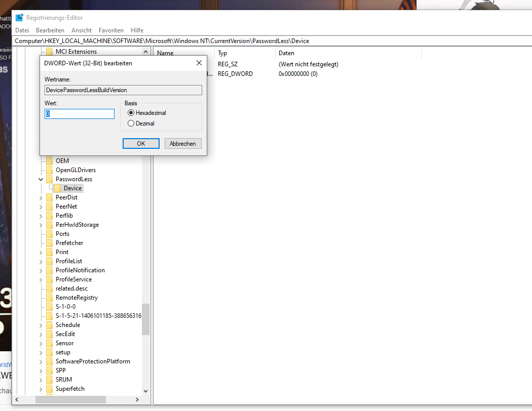Click the Schedule folder icon
The image size is (532, 411).
[x=50, y=325]
